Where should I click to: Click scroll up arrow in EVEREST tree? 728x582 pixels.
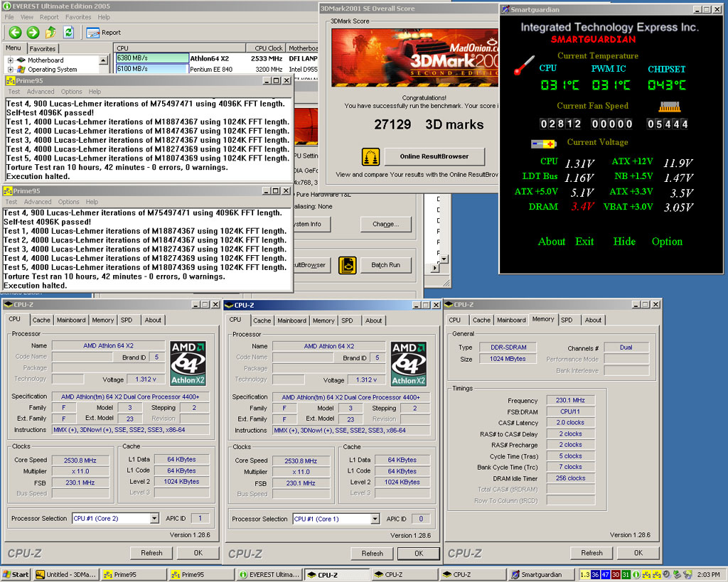click(x=104, y=60)
